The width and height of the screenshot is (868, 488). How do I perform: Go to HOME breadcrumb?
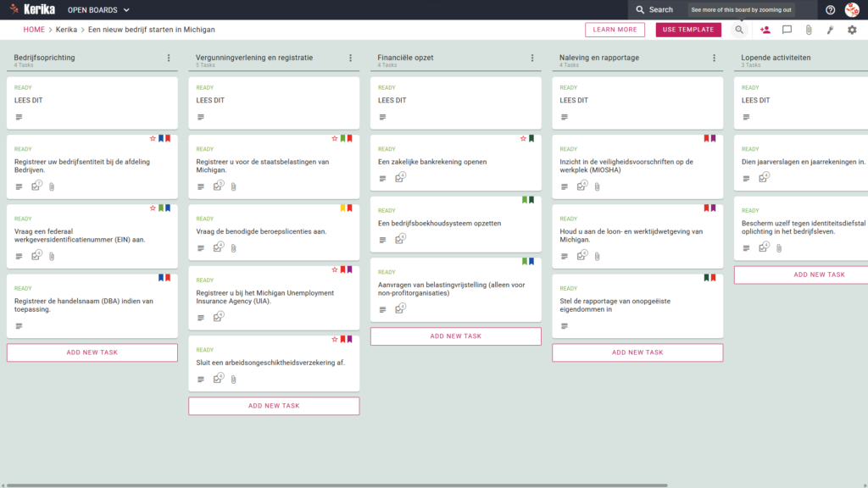point(34,30)
